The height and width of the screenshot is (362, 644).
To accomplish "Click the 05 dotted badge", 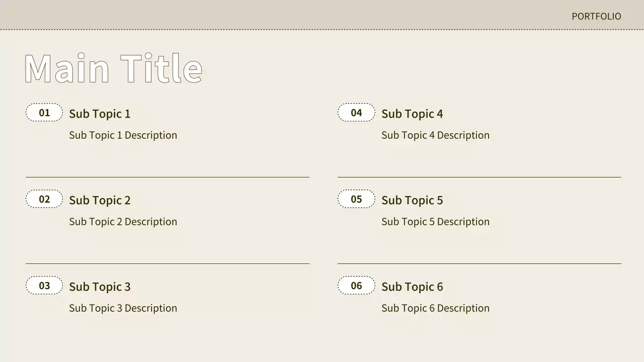I will coord(356,199).
